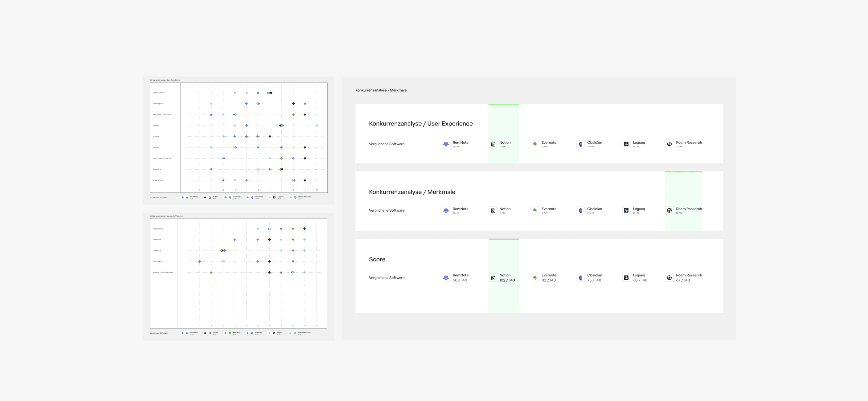The width and height of the screenshot is (868, 401).
Task: Click Roam Research icon in Merkmale card
Action: pos(669,210)
